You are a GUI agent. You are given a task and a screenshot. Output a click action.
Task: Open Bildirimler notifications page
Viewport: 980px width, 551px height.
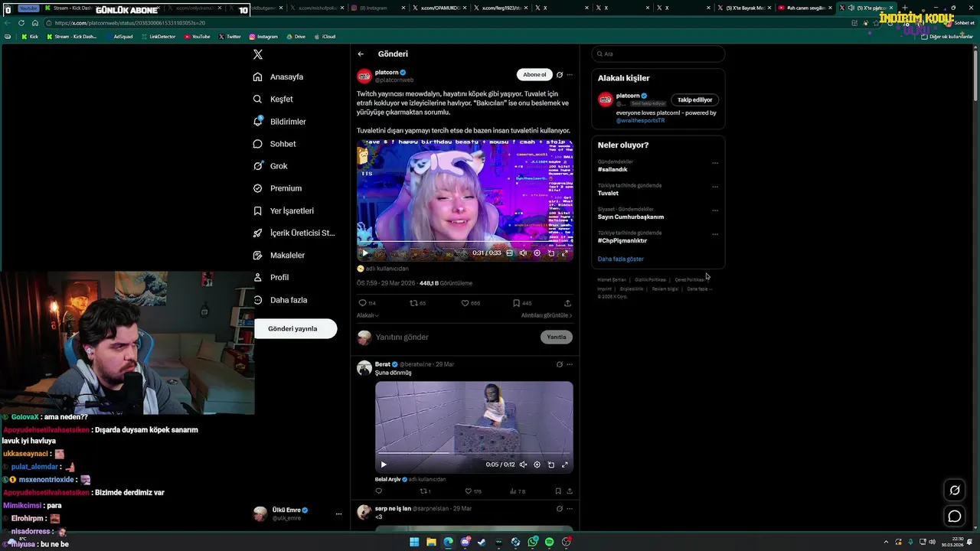[x=279, y=121]
